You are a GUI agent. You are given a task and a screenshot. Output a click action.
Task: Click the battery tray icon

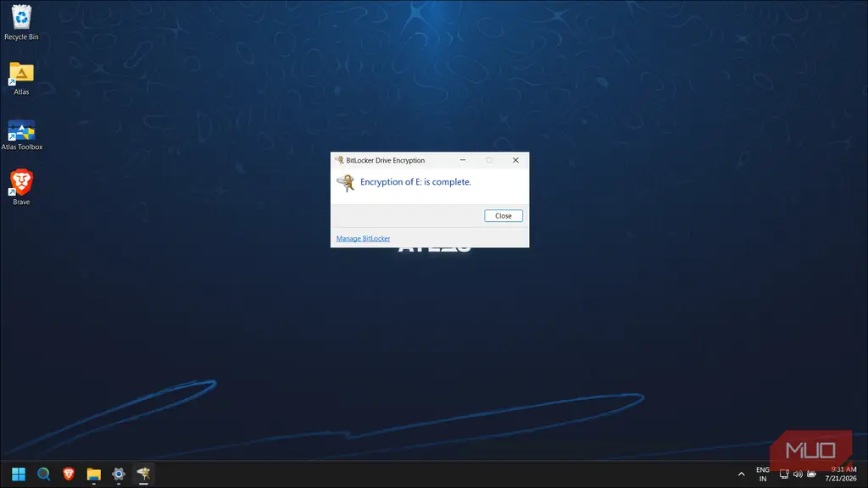tap(811, 474)
